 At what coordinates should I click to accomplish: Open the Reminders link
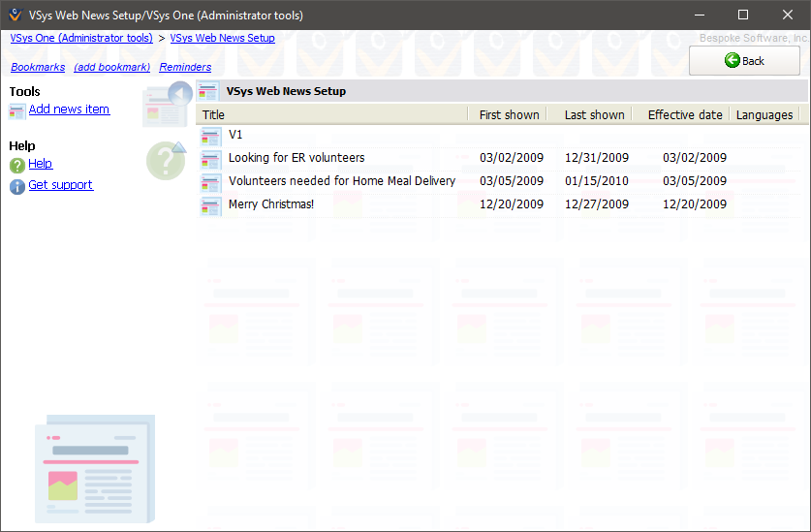185,68
